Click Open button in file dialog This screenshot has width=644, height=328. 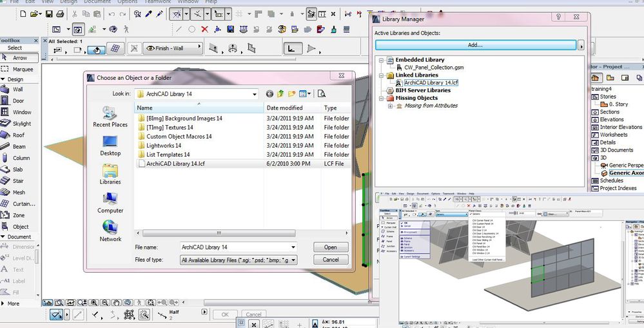[x=330, y=247]
